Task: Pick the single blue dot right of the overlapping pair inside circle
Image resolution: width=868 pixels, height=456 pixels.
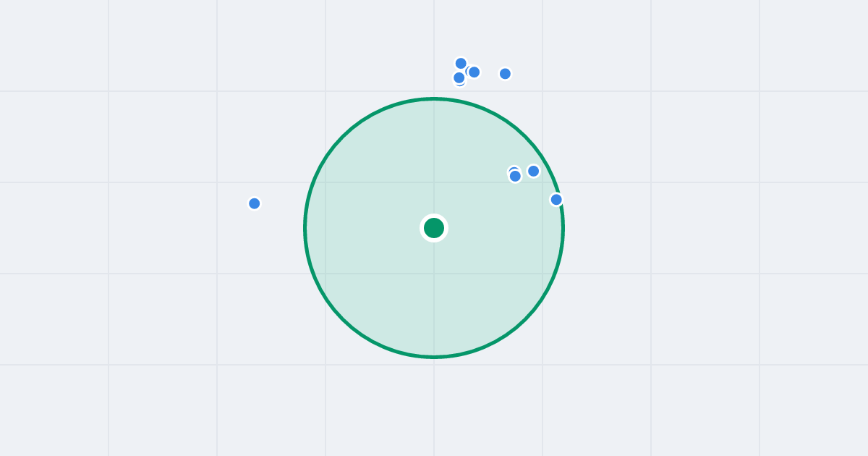Action: point(534,171)
